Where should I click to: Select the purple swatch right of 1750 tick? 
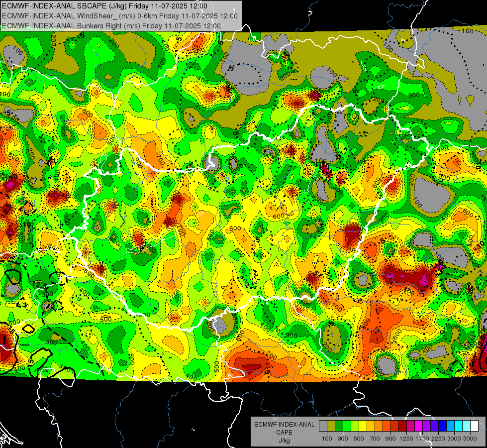[x=427, y=426]
